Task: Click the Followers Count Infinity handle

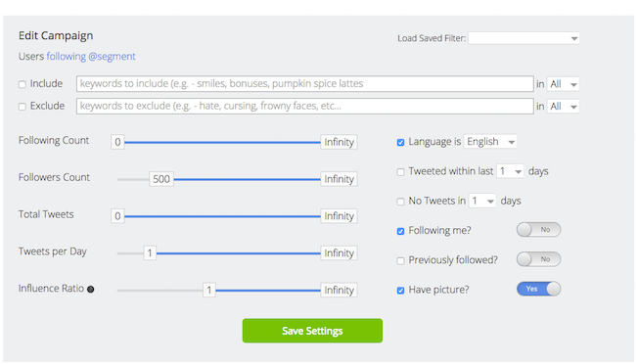Action: pos(339,179)
